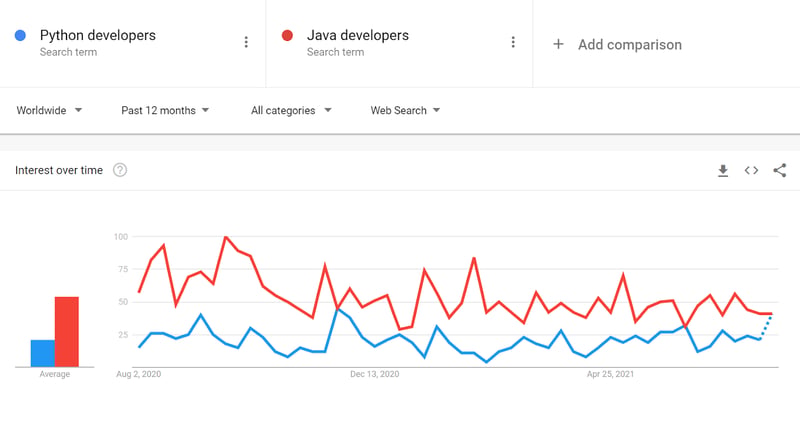Click the red line's highest peak at 100

click(x=226, y=237)
